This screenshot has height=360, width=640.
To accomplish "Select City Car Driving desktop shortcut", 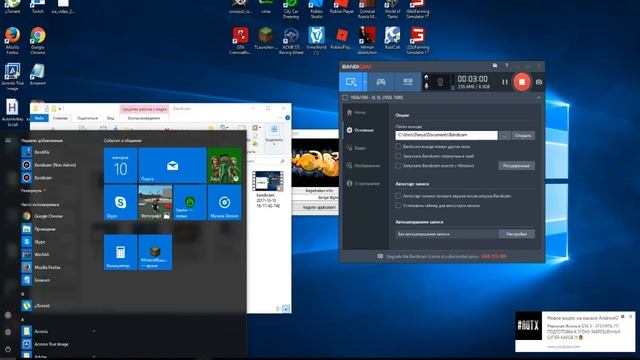I will coord(291,9).
